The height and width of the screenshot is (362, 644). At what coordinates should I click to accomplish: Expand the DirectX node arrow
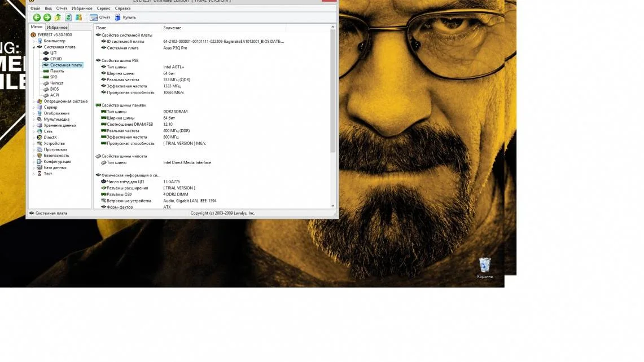tap(34, 138)
